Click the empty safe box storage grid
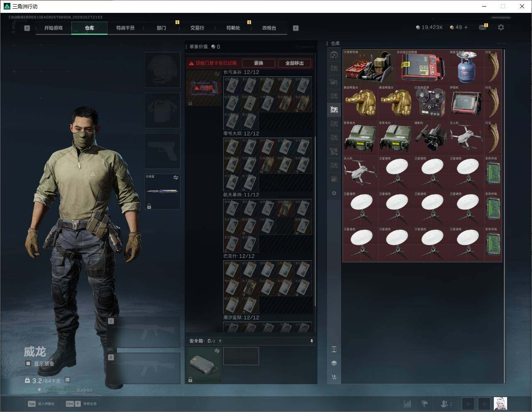Image resolution: width=532 pixels, height=412 pixels. [241, 356]
